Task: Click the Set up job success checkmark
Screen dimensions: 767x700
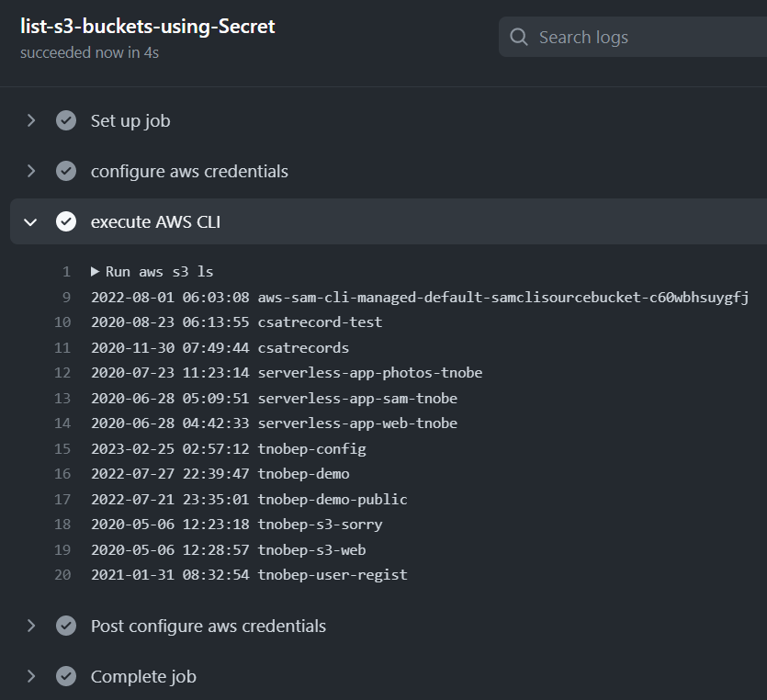Action: 66,120
